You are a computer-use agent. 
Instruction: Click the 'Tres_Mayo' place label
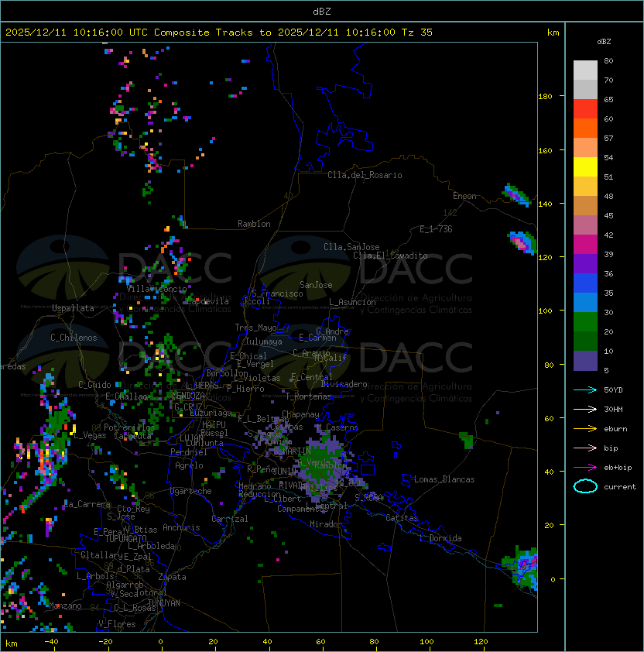point(255,328)
